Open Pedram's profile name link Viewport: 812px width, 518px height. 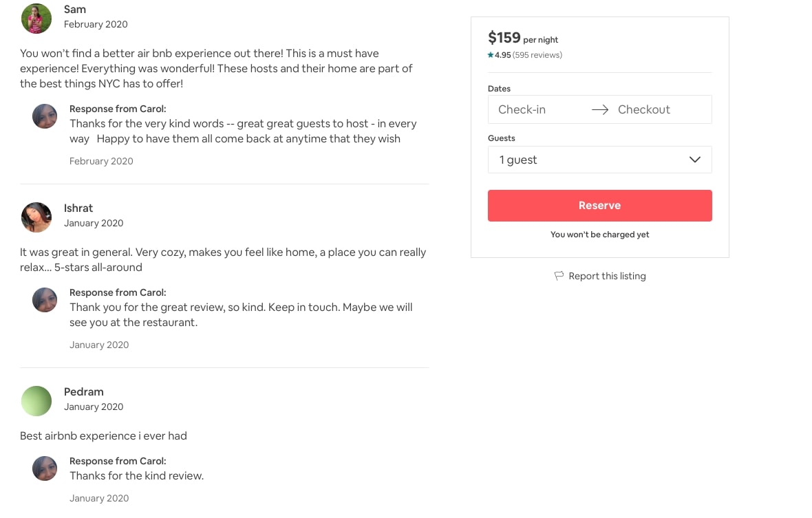[x=84, y=391]
